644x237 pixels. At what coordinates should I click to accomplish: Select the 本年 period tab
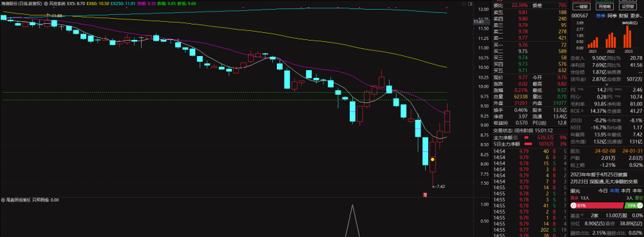[x=637, y=191]
